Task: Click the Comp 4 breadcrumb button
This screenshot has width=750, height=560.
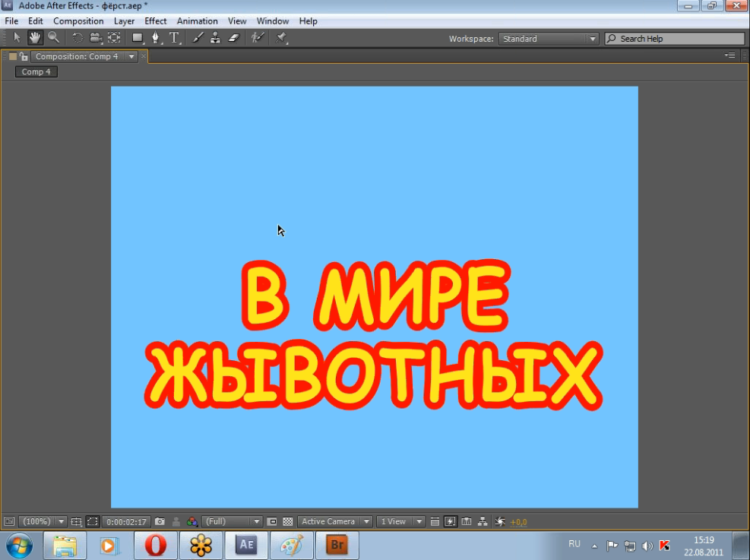Action: [36, 72]
